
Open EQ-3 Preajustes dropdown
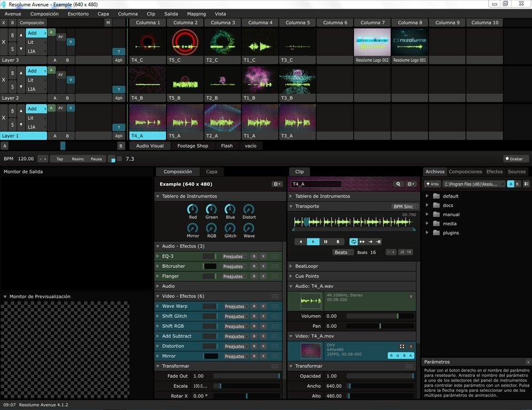click(234, 257)
